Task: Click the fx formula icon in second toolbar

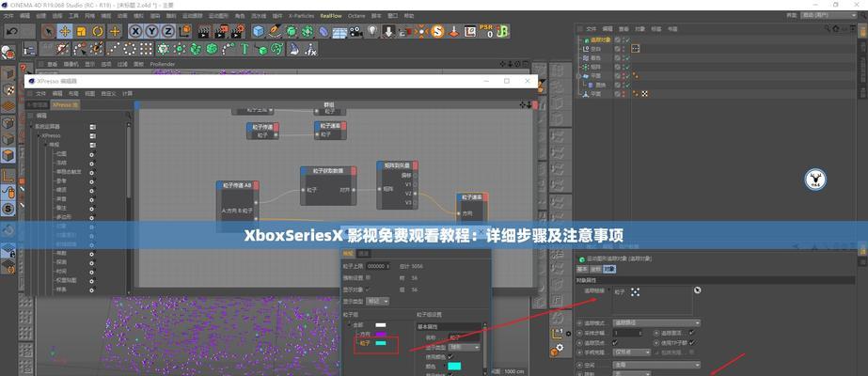Action: (x=310, y=49)
